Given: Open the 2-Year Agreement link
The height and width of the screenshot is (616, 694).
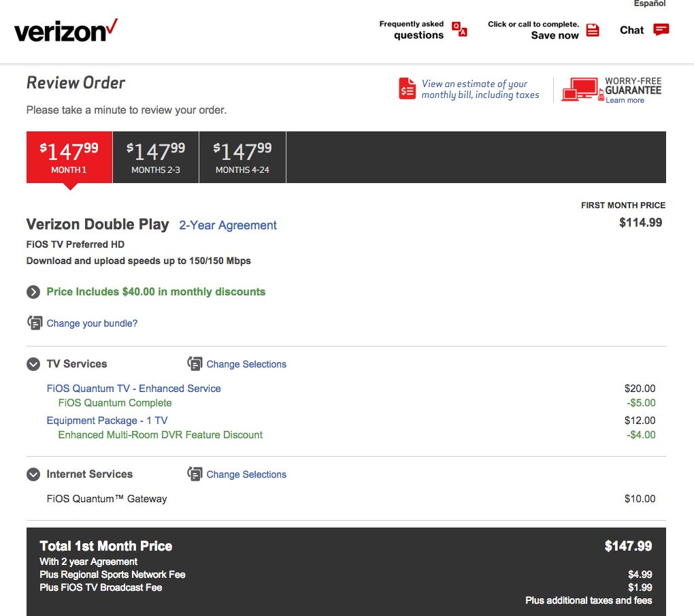Looking at the screenshot, I should click(228, 225).
